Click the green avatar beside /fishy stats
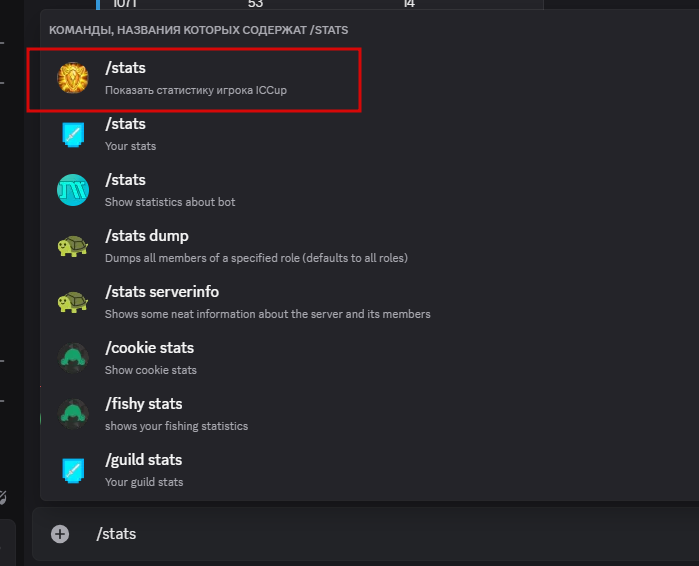Image resolution: width=699 pixels, height=566 pixels. pos(73,414)
